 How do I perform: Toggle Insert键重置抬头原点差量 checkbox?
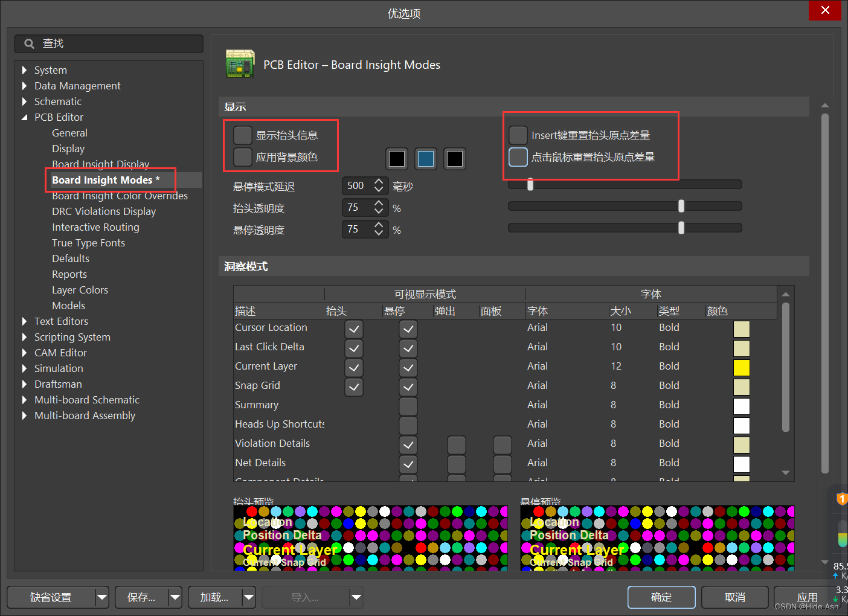518,135
